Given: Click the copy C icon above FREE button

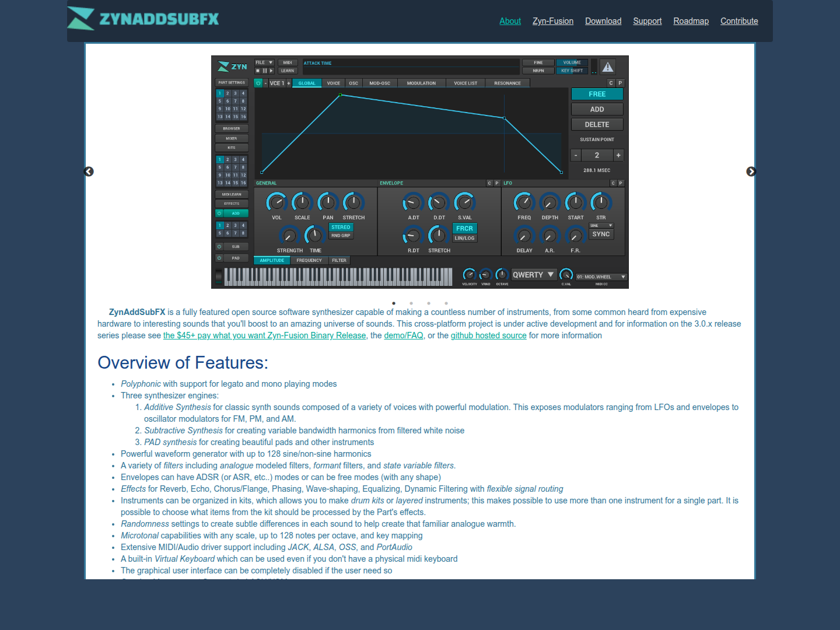Looking at the screenshot, I should tap(611, 83).
